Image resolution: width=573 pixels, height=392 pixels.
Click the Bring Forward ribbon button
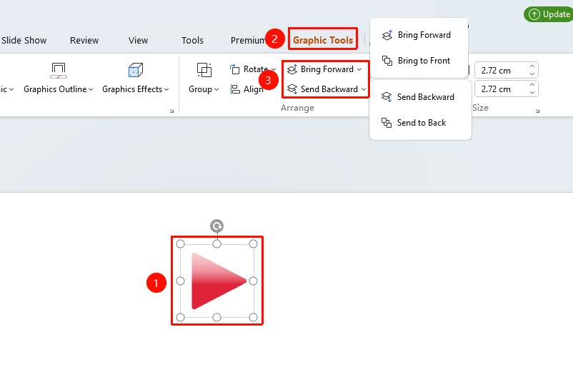coord(320,69)
